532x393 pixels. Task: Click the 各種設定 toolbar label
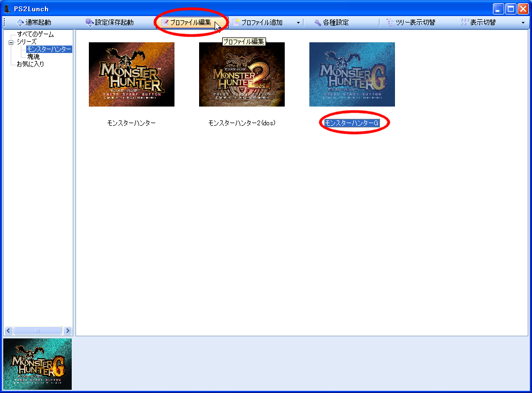[336, 22]
